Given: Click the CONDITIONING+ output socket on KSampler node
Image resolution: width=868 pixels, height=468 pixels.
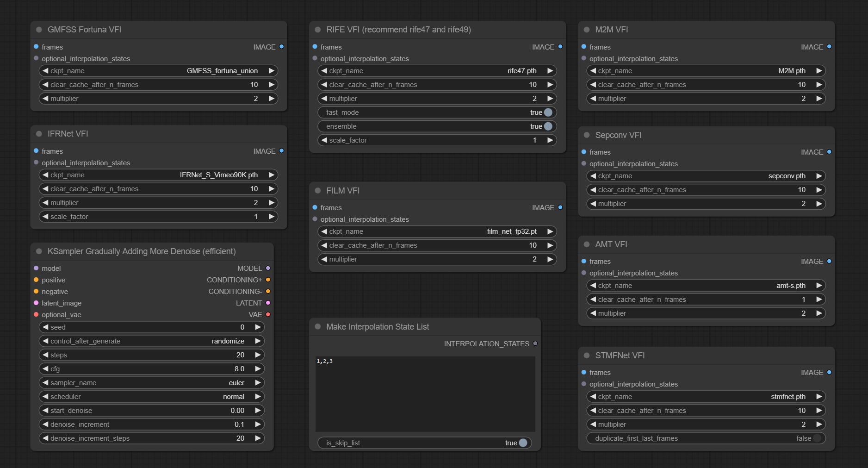Looking at the screenshot, I should point(268,280).
